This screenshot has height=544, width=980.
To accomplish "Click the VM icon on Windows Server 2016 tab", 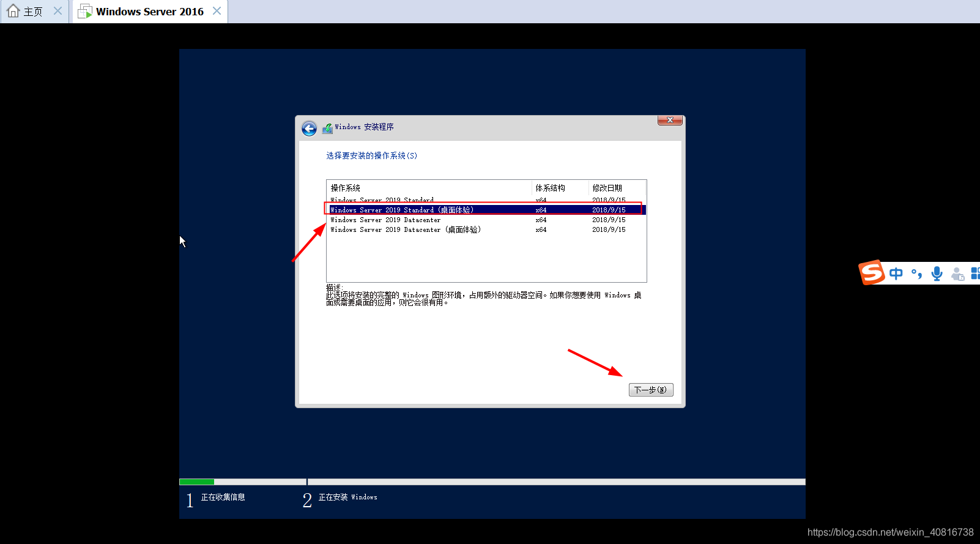I will tap(85, 11).
